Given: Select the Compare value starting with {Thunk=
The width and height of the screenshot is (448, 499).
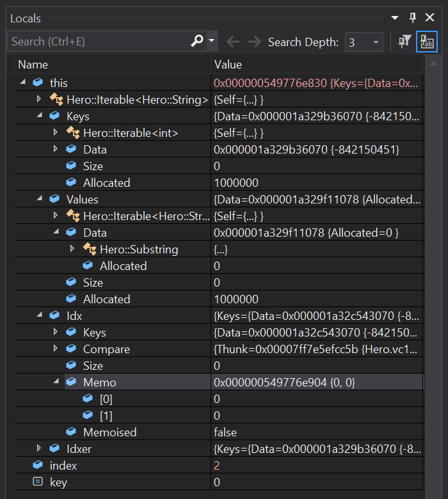Looking at the screenshot, I should tap(316, 349).
